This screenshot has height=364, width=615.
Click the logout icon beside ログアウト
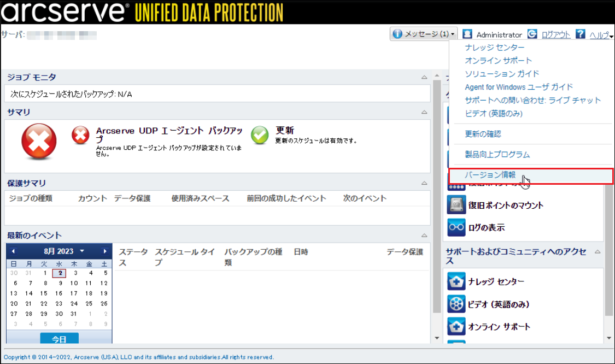[532, 34]
